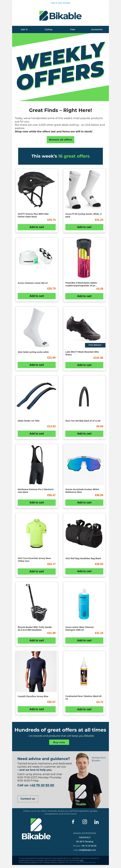Open the Sale % menu item

pyautogui.click(x=24, y=29)
